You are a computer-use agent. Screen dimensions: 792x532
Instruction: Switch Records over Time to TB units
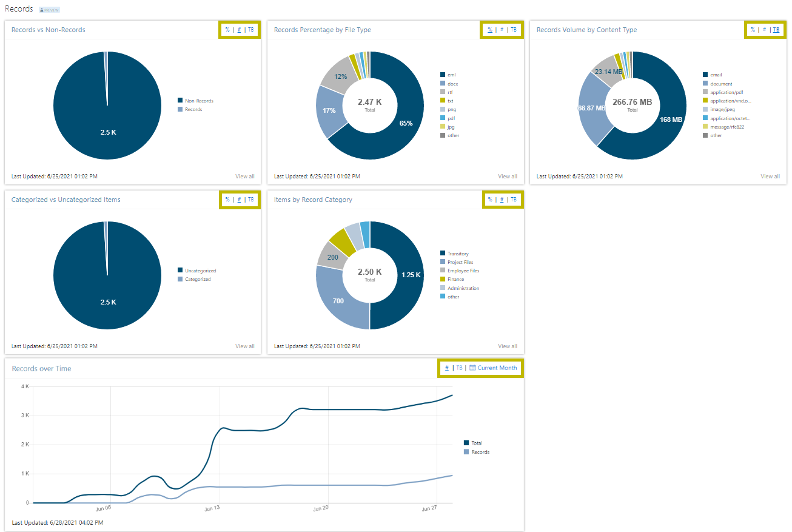[459, 368]
